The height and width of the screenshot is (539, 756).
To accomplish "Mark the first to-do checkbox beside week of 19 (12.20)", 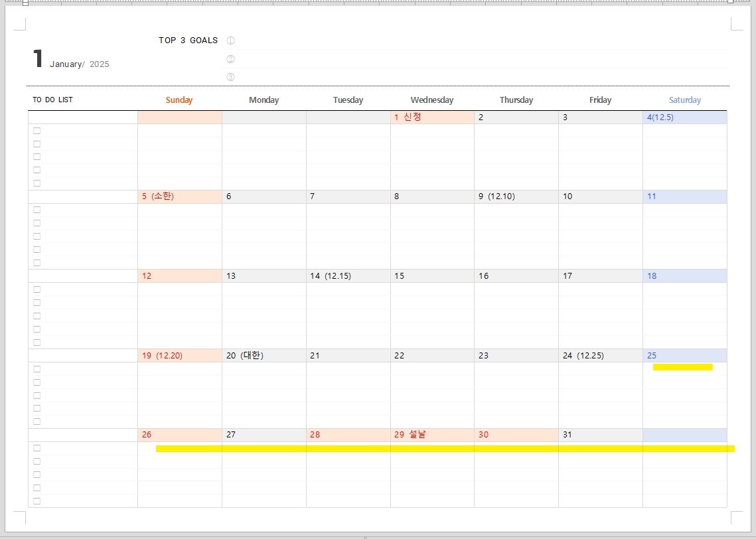I will click(37, 369).
